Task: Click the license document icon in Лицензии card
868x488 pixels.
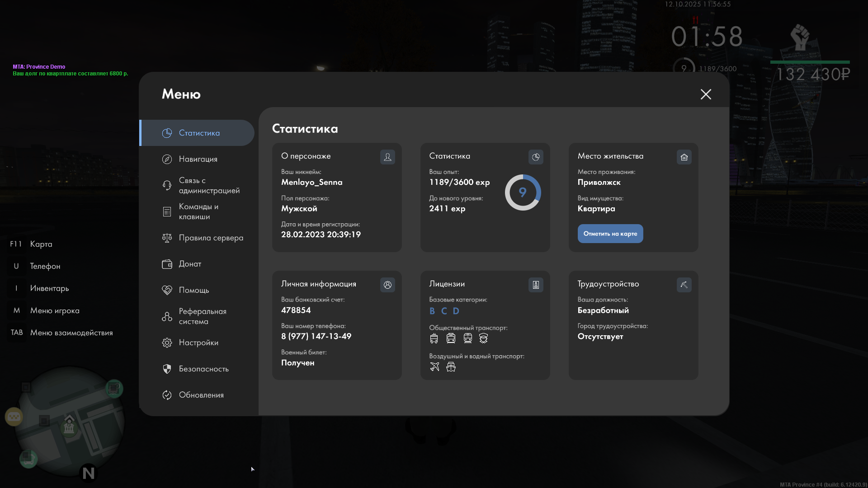Action: (536, 285)
